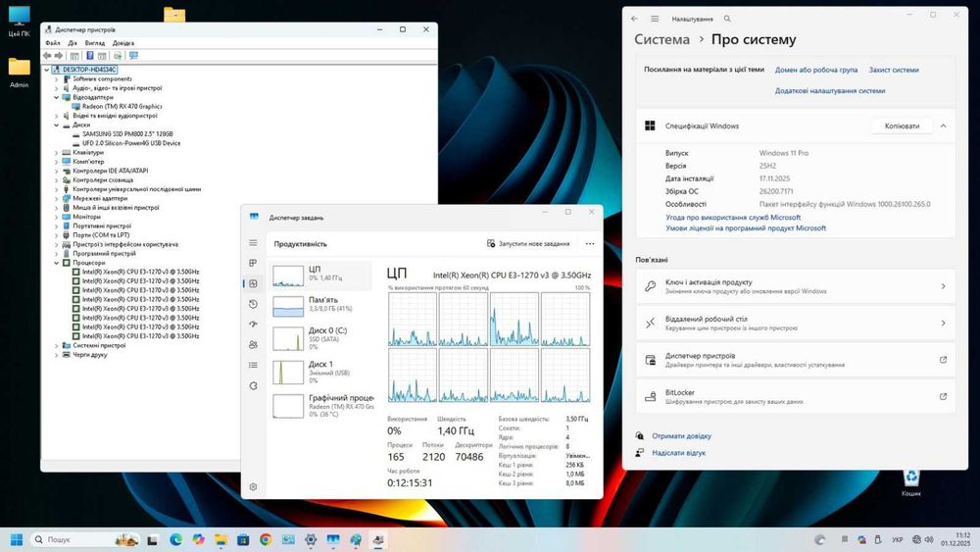Select 'Пам'ять' performance item in Task Manager
This screenshot has width=980, height=552.
point(321,305)
